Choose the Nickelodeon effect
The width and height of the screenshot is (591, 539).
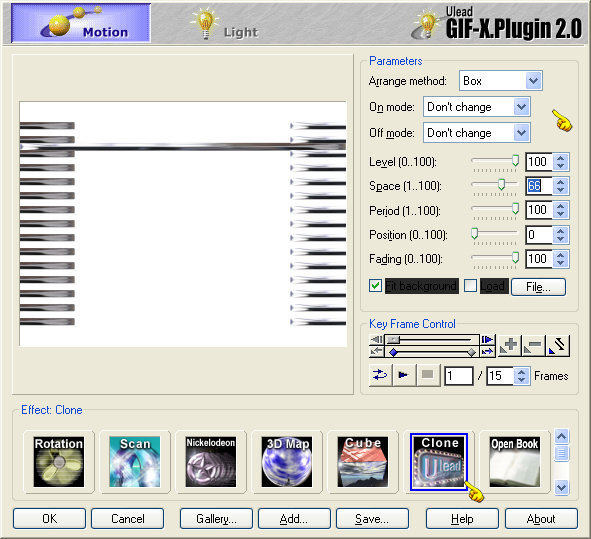click(211, 462)
